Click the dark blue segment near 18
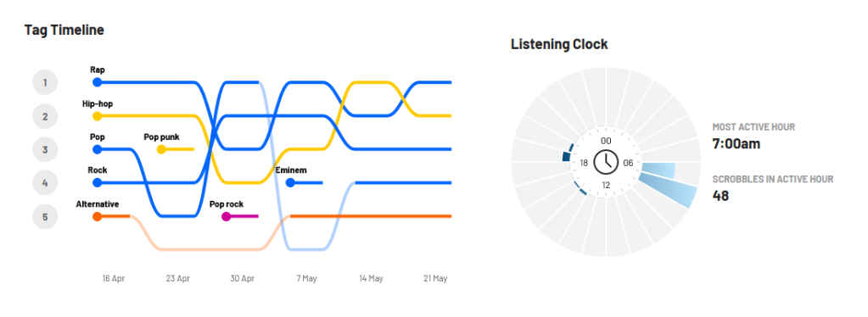 click(x=566, y=157)
